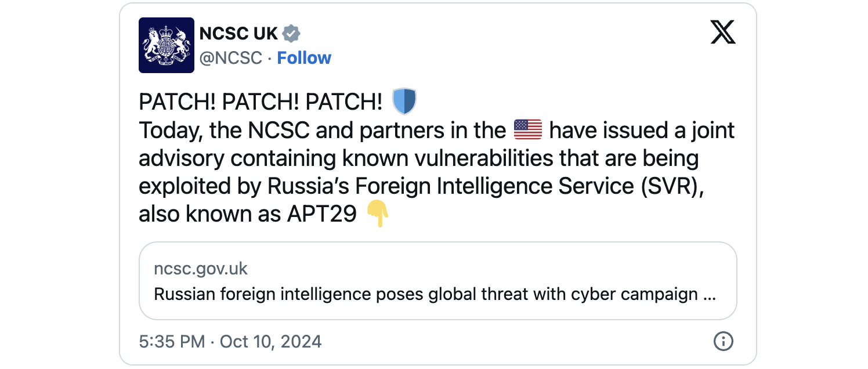Click the X logo in the corner

pyautogui.click(x=723, y=32)
